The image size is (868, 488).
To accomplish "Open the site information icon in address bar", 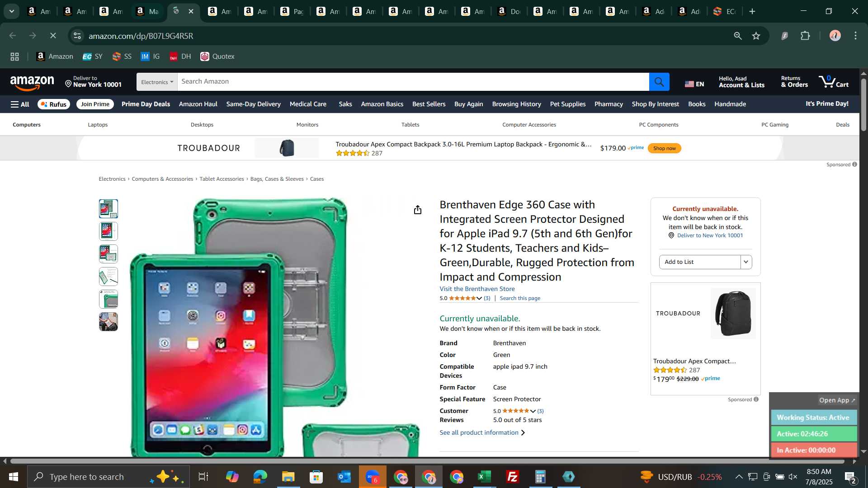I will (77, 36).
